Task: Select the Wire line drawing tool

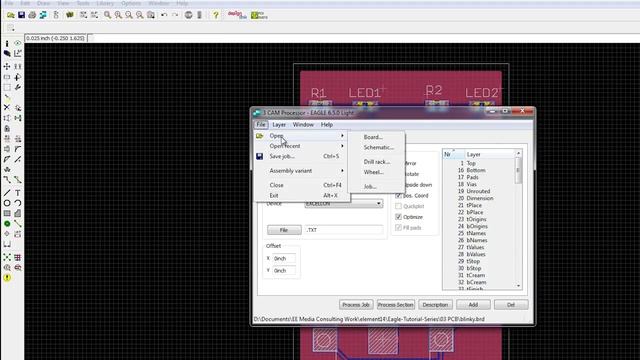Action: coord(7,193)
